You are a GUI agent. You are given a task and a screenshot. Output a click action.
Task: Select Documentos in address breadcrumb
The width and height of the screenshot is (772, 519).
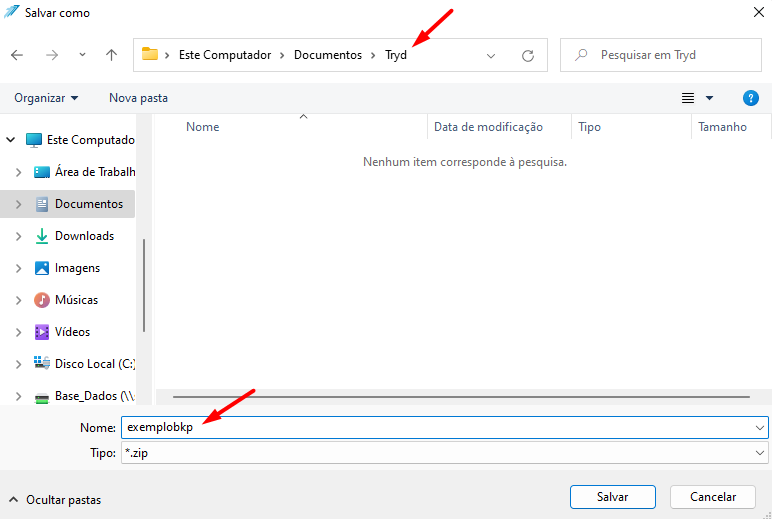point(328,55)
